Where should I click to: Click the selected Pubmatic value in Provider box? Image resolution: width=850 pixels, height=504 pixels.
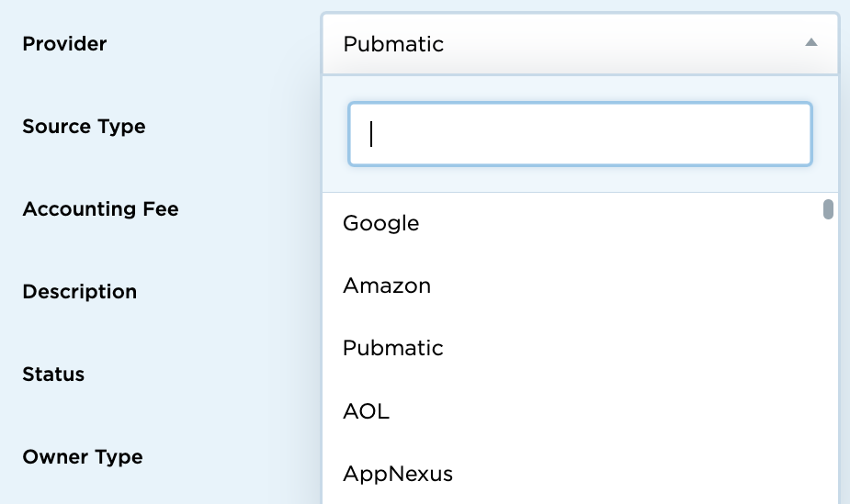pyautogui.click(x=393, y=43)
